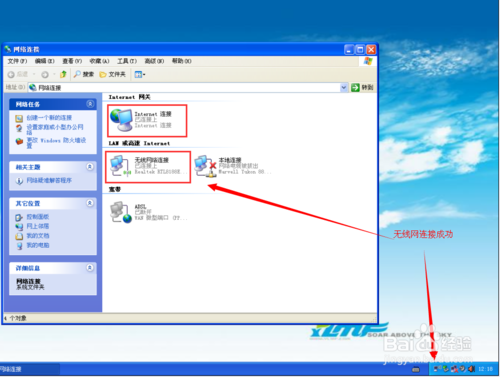The height and width of the screenshot is (377, 500).
Task: Click the first network tray icon with speaker
Action: point(437,369)
